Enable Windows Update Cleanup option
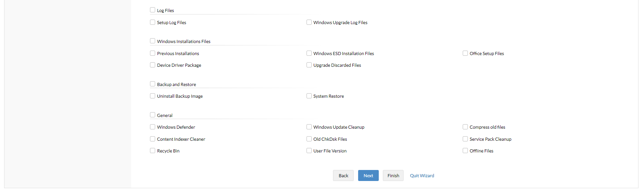 click(x=309, y=127)
